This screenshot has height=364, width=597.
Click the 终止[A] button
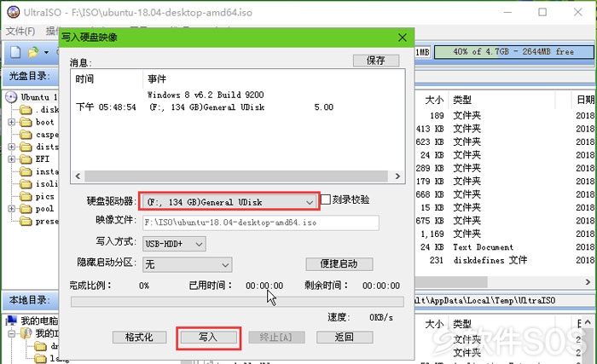click(276, 337)
